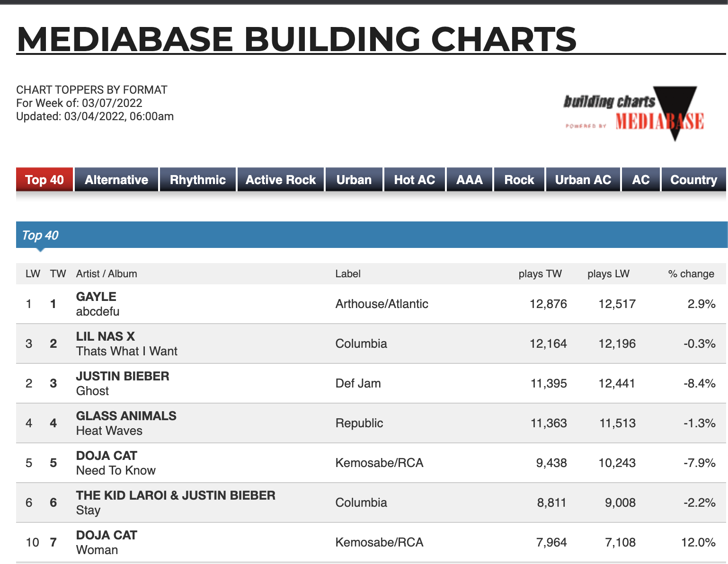This screenshot has width=728, height=564.
Task: Open the Urban tab
Action: point(354,179)
